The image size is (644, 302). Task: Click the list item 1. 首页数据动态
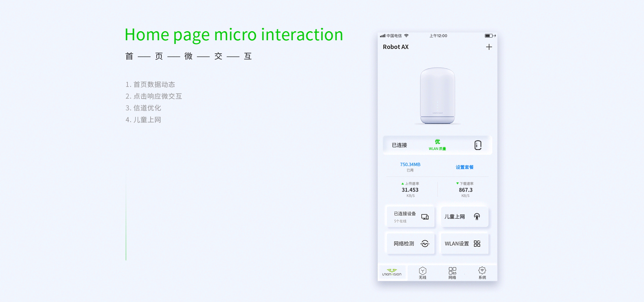tap(150, 85)
